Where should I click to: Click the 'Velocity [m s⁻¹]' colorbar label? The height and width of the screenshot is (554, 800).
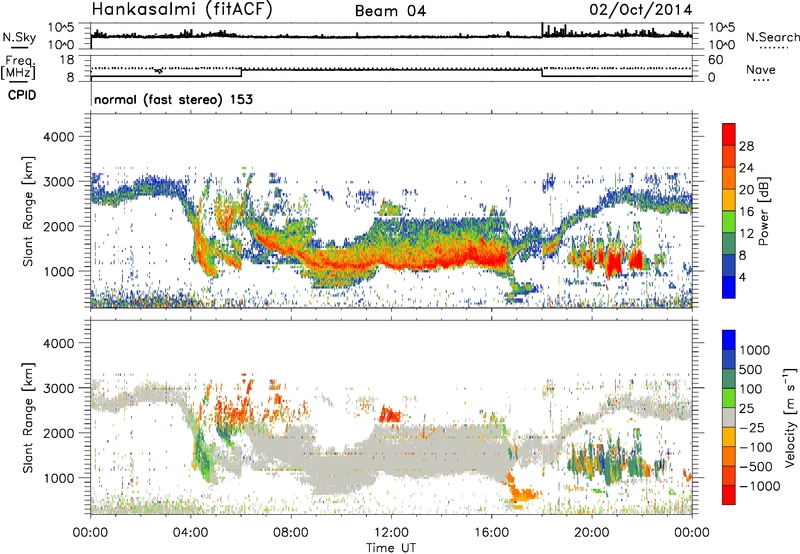[x=790, y=417]
